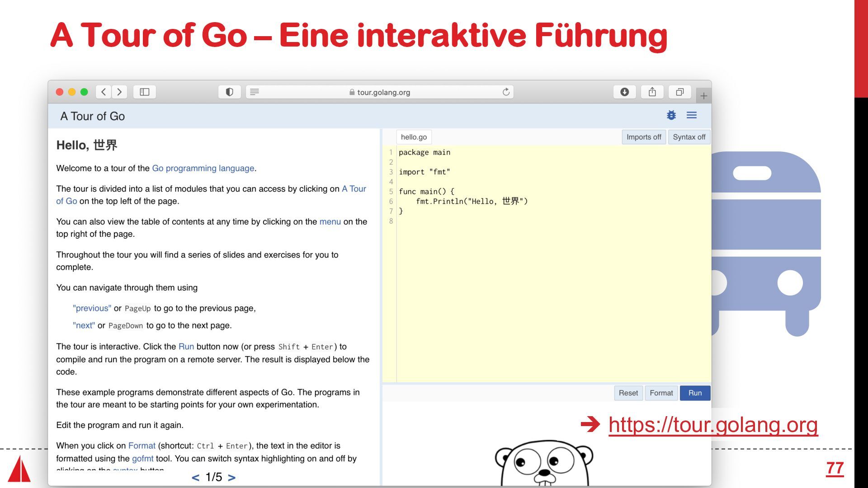The image size is (868, 488).
Task: Click the func main() code line
Action: pyautogui.click(x=426, y=192)
